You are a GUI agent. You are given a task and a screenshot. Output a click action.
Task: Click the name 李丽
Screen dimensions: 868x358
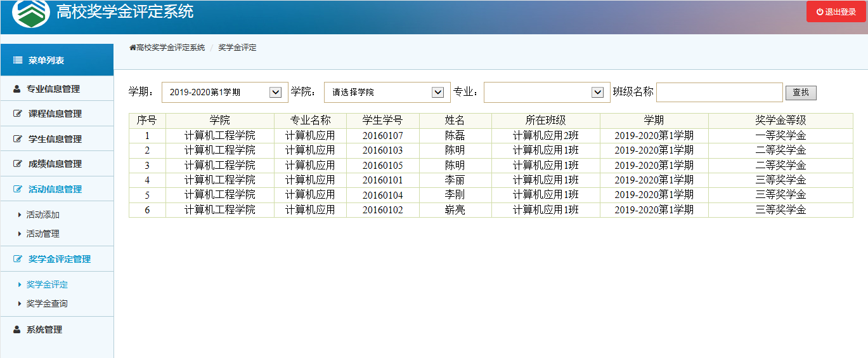click(455, 180)
